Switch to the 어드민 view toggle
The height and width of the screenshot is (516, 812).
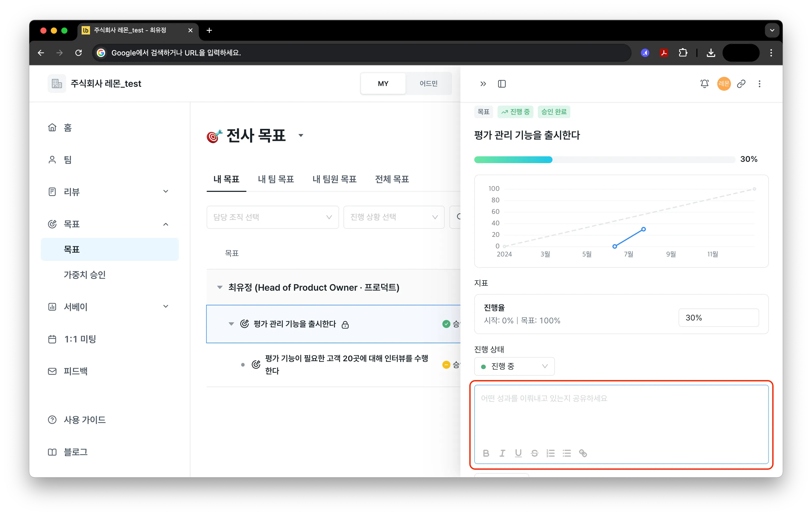(x=428, y=83)
